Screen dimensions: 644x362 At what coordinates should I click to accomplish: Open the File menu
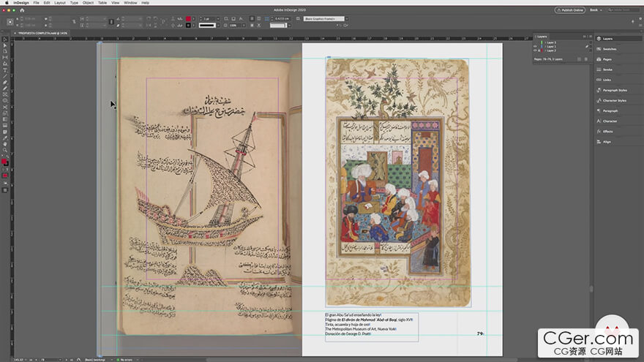point(36,2)
